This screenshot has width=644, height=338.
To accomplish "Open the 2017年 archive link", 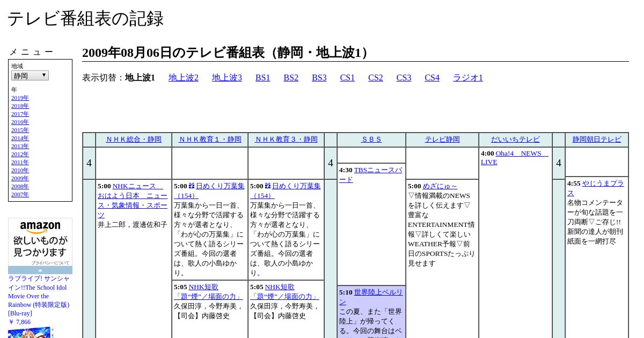I will (x=20, y=114).
